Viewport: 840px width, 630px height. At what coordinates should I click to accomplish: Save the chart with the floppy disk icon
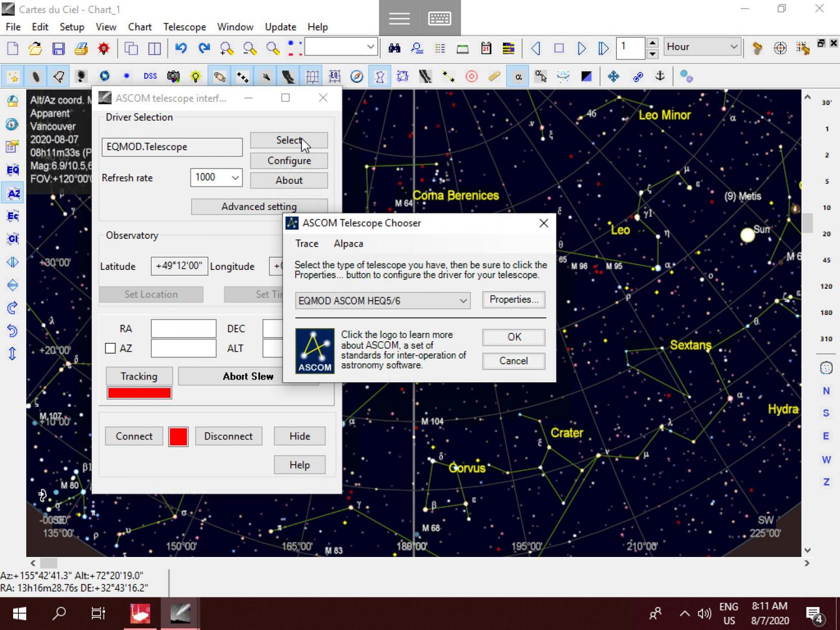tap(58, 48)
